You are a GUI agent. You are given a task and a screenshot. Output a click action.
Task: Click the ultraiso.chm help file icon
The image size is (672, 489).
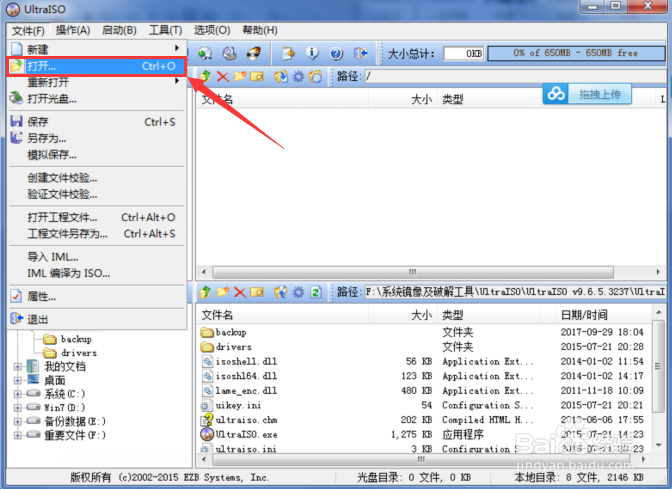(x=207, y=420)
